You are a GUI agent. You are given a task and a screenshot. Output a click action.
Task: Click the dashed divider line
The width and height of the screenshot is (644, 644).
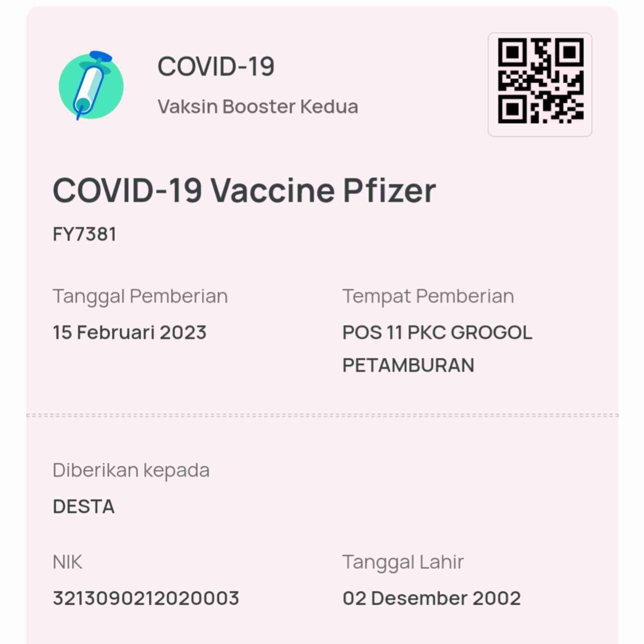pos(322,415)
